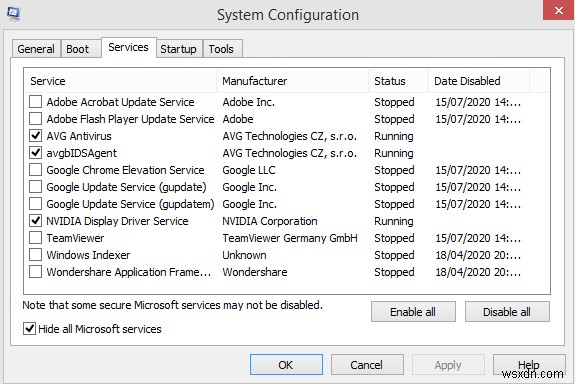Select 'Google Chrome Elevation Service' name text

(x=125, y=170)
